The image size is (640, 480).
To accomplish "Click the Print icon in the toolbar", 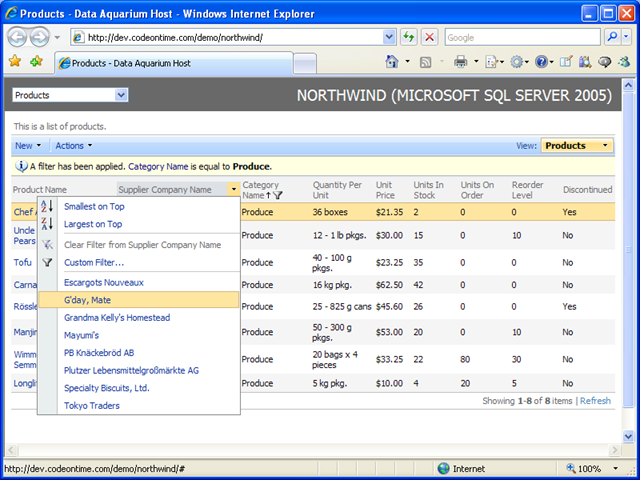I will click(460, 62).
